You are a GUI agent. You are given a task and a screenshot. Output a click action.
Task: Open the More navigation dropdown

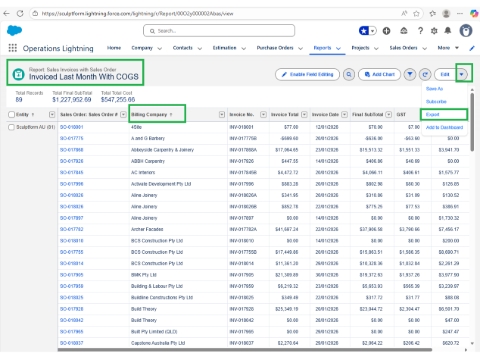click(x=448, y=48)
